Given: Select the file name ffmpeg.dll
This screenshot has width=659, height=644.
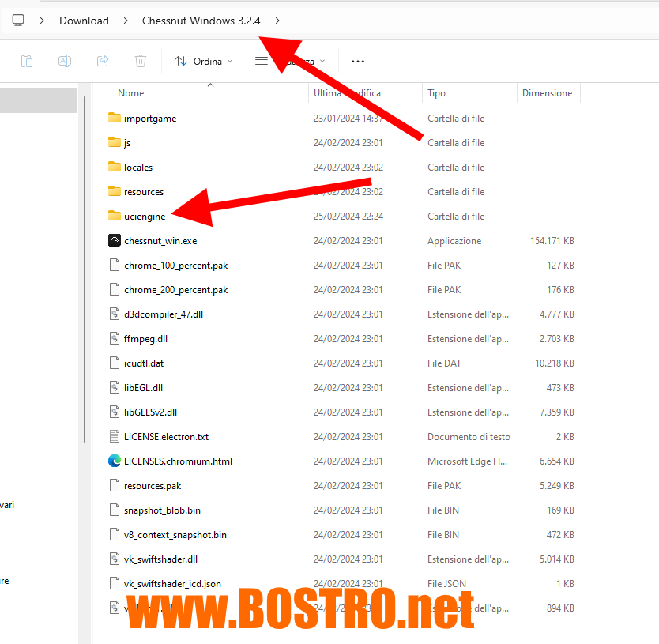Looking at the screenshot, I should tap(146, 339).
